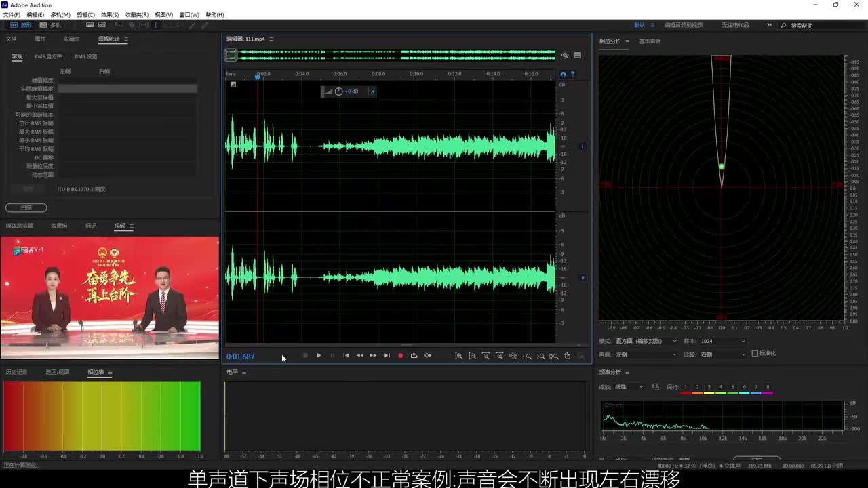This screenshot has width=868, height=488.
Task: Toggle the right channel R button
Action: [583, 277]
